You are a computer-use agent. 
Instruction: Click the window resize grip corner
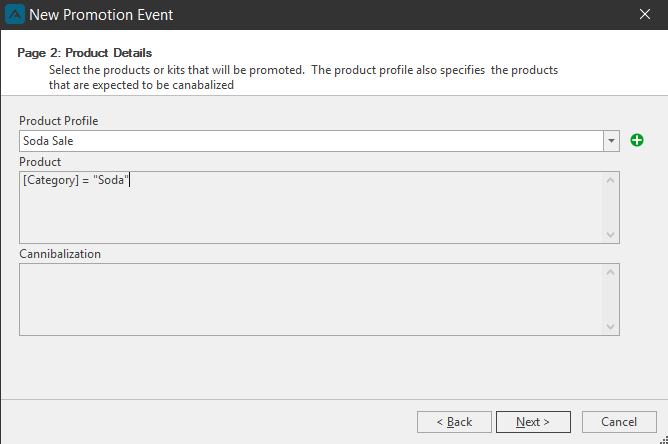pyautogui.click(x=664, y=440)
